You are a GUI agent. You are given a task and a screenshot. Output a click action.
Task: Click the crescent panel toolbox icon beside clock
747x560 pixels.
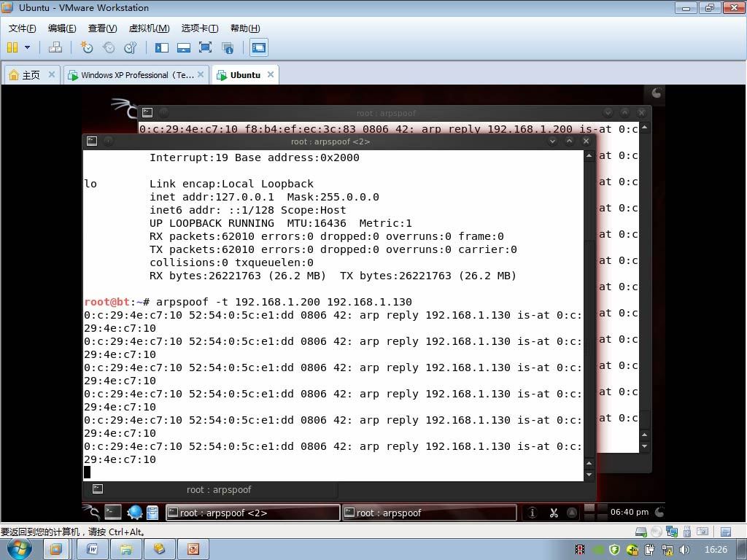[659, 513]
